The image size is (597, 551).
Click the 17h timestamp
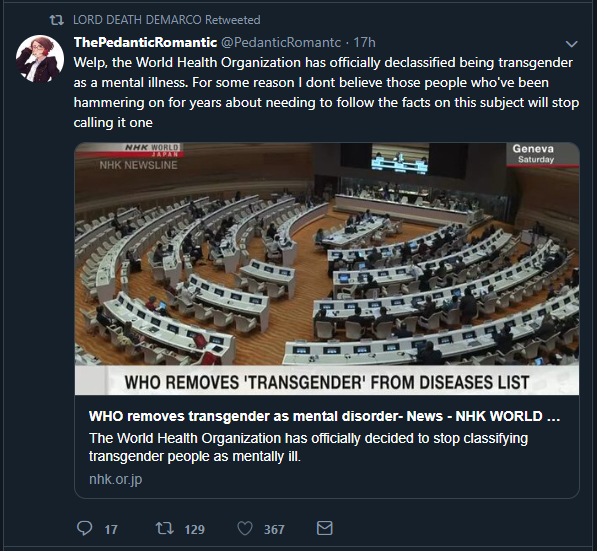coord(364,42)
